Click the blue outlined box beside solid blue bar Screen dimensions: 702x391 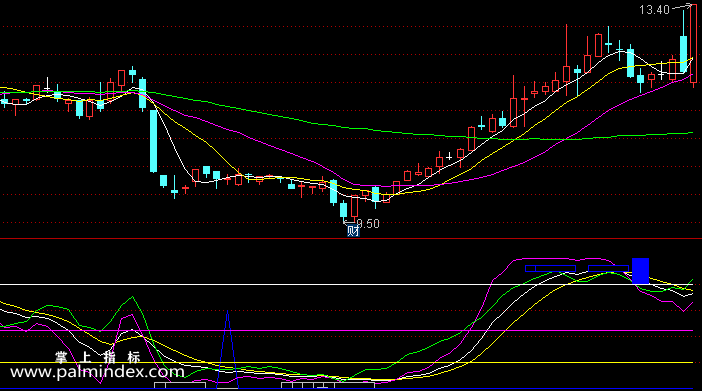click(x=608, y=269)
